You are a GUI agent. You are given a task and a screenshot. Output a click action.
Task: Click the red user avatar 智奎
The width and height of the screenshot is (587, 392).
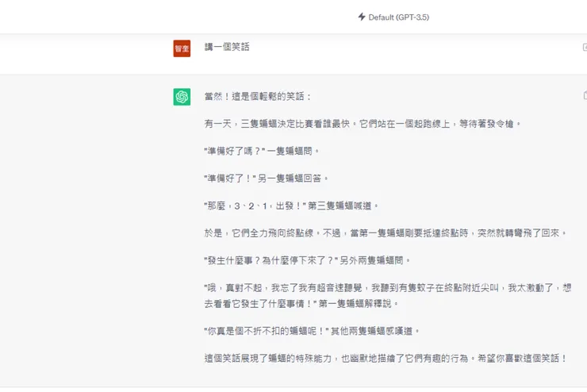(182, 48)
